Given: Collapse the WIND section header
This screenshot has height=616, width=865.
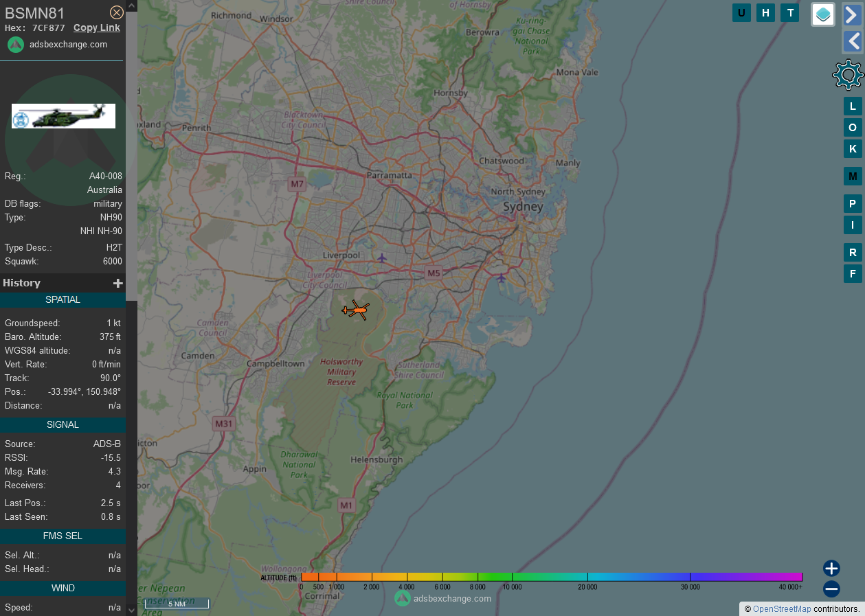Looking at the screenshot, I should pos(63,588).
